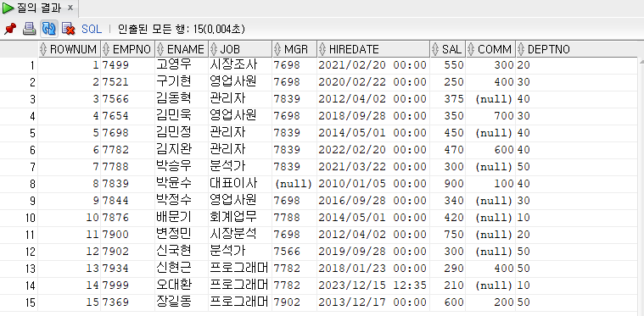Click EMPNO cell 7369
Viewport: 644px width, 316px height.
(128, 302)
